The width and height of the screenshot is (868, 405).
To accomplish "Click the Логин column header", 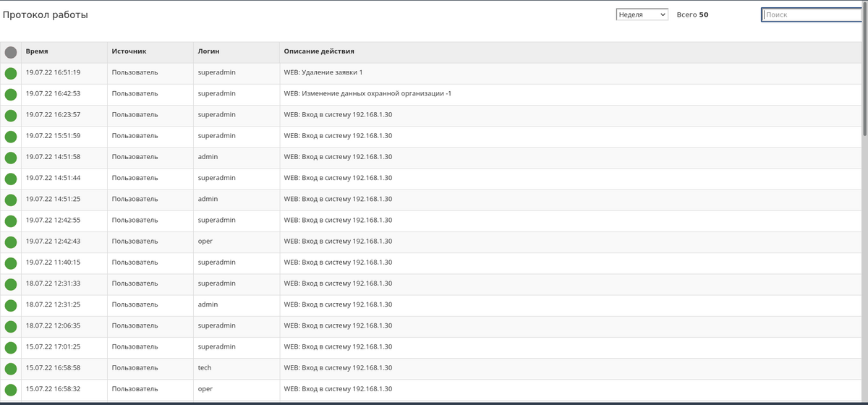I will coord(209,51).
